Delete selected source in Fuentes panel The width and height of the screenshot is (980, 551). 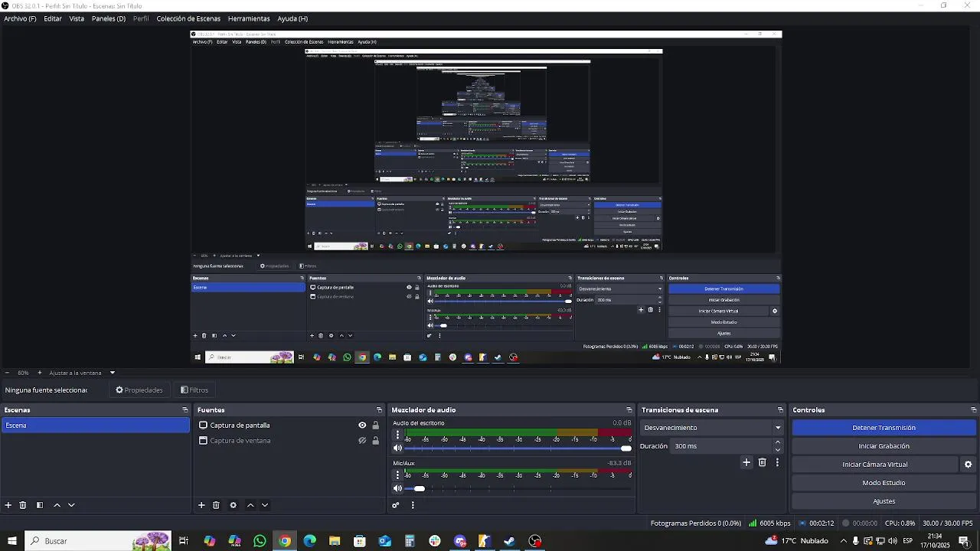[216, 505]
